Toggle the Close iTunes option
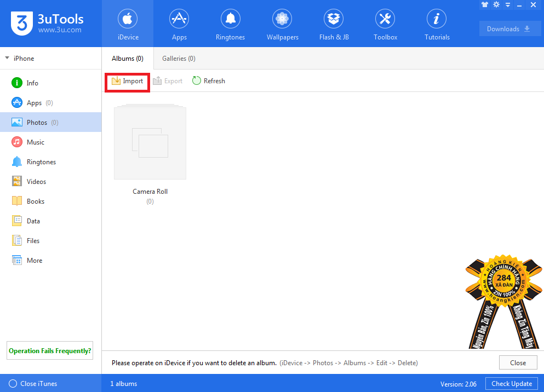Viewport: 544px width, 392px height. point(33,384)
